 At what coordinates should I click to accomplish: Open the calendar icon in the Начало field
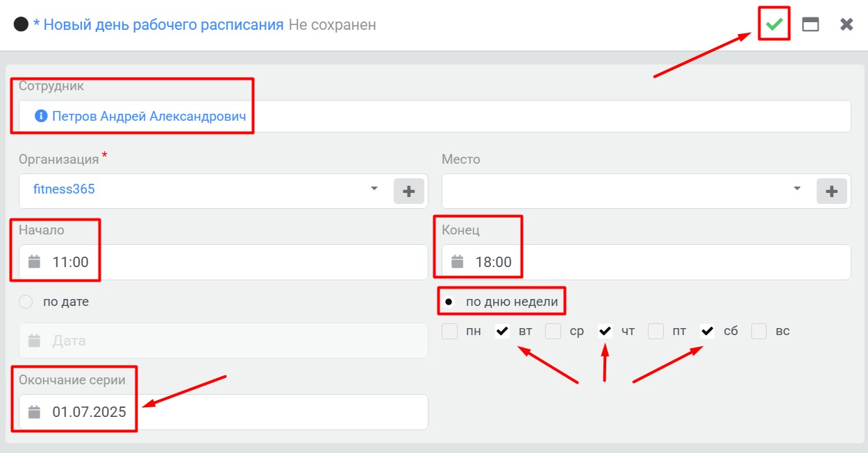[34, 262]
